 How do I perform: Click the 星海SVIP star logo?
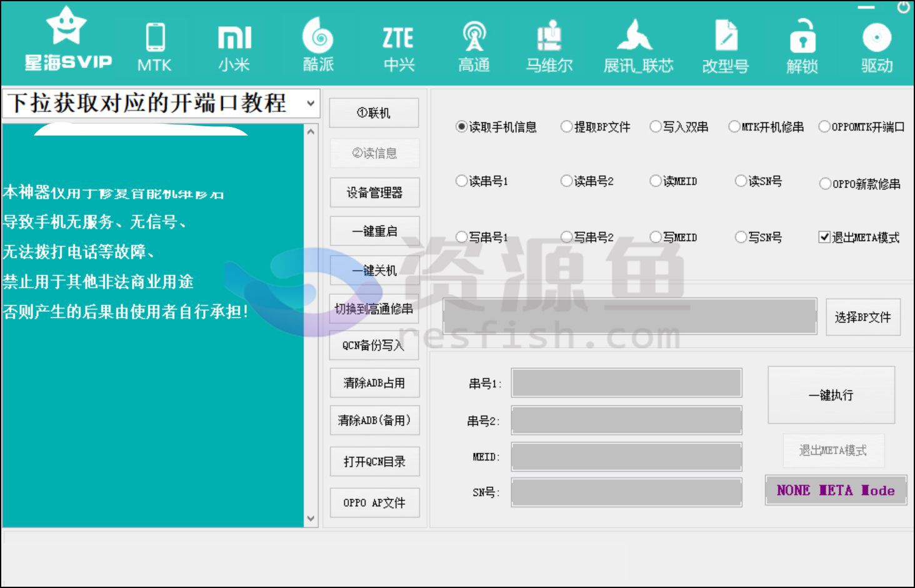point(67,39)
